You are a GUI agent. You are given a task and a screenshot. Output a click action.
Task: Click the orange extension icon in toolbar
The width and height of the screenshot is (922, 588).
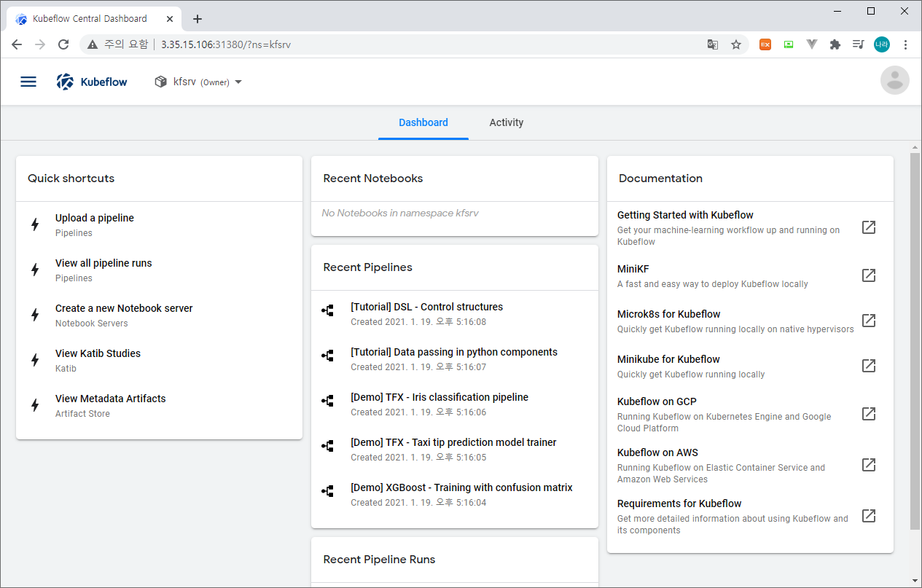tap(765, 44)
